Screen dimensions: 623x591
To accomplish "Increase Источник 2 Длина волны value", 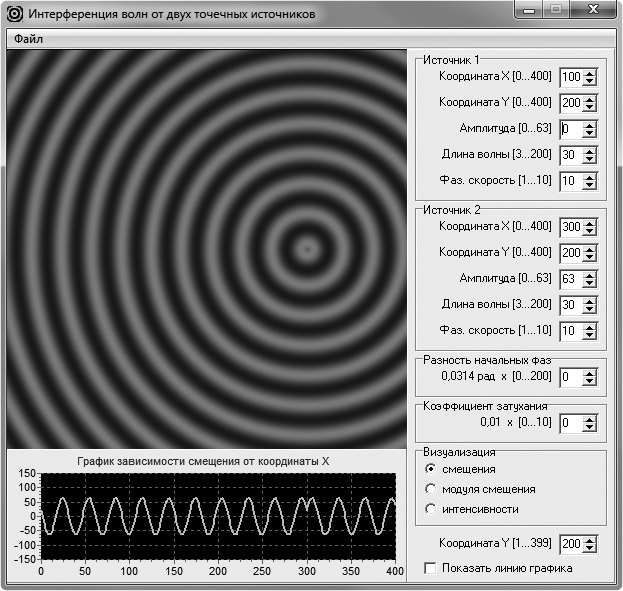I will (590, 302).
